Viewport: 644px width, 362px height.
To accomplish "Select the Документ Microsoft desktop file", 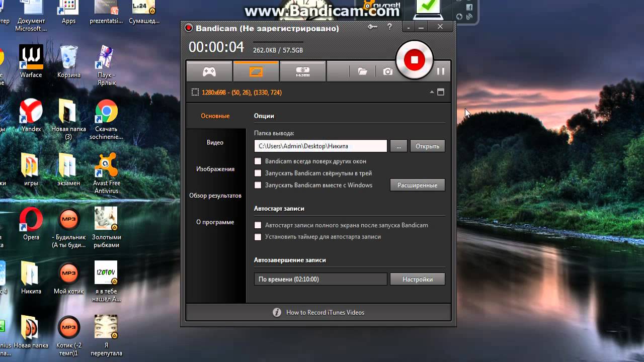I will [x=31, y=16].
